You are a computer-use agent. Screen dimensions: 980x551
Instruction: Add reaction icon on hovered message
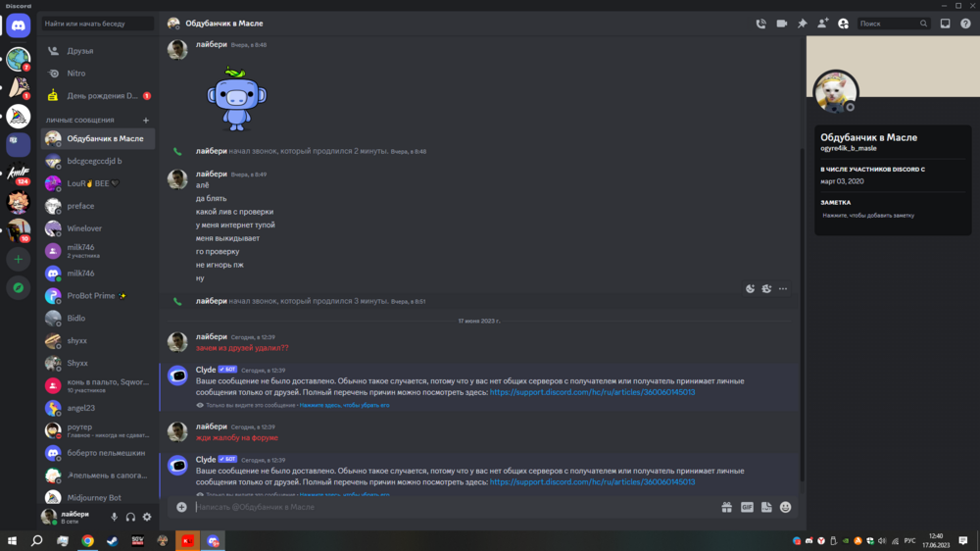click(x=750, y=289)
